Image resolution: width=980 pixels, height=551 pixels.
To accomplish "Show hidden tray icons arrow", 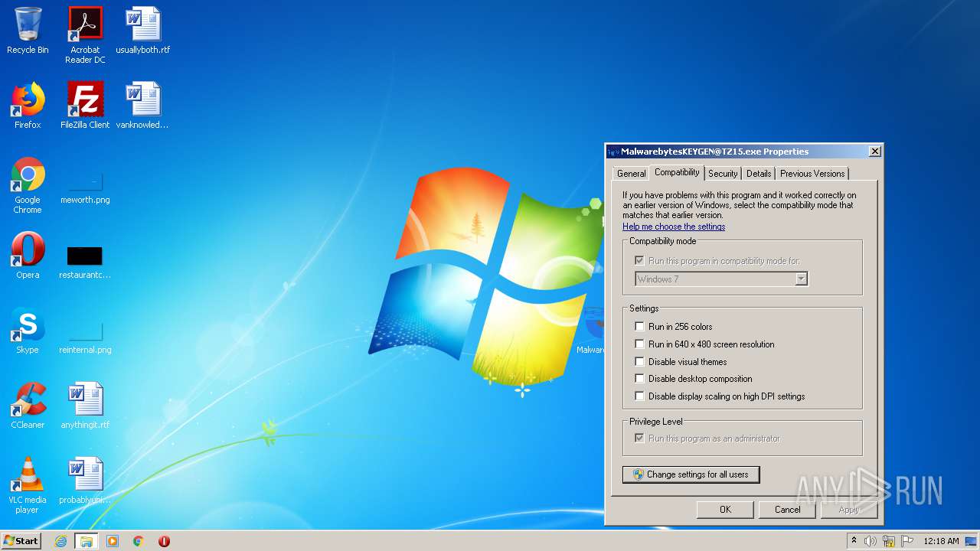I will pyautogui.click(x=854, y=541).
